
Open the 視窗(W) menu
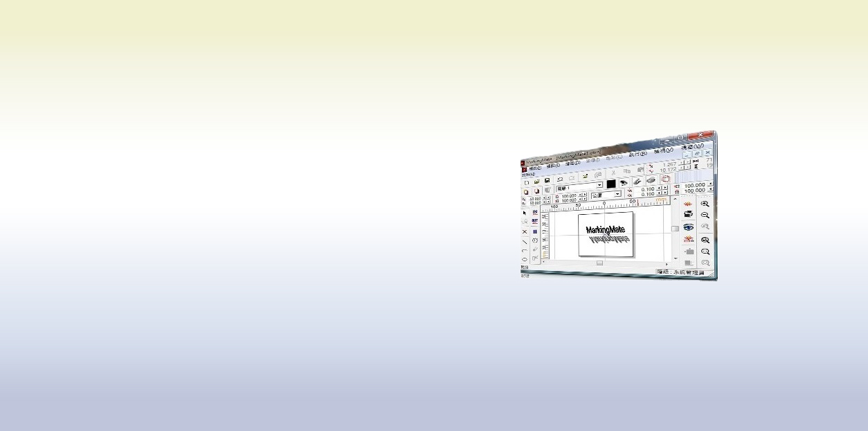692,146
